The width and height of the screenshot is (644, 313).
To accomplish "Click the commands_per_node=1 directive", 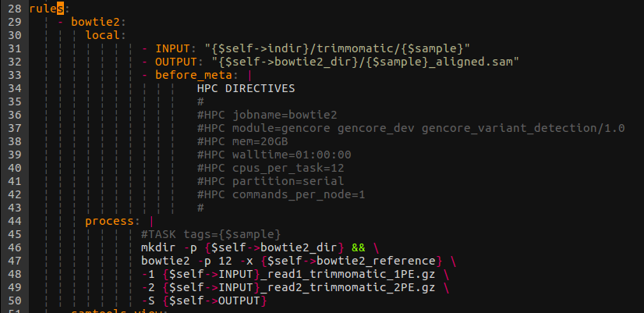I will point(299,194).
